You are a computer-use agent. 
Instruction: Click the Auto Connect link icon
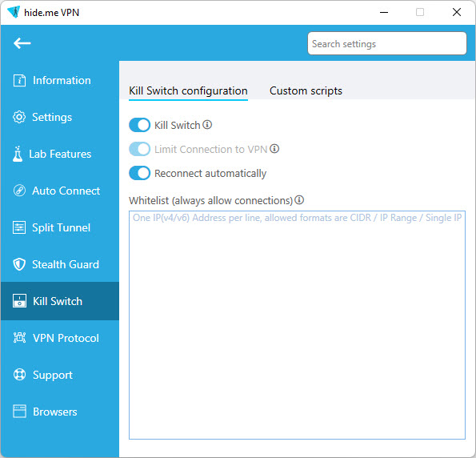[x=19, y=191]
